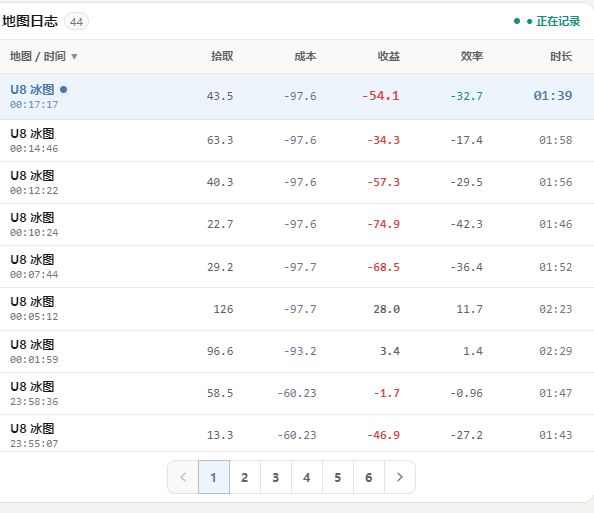
Task: Click the 成本 value -93.2
Action: [x=300, y=351]
